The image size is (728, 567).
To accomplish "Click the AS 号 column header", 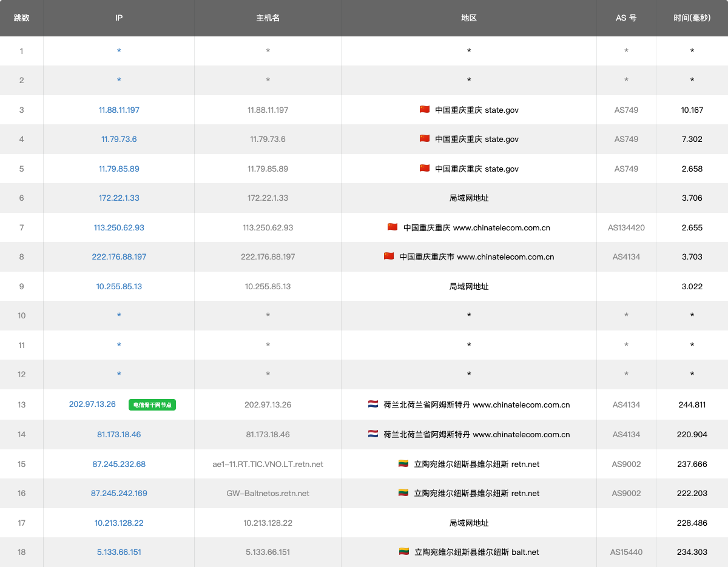I will click(626, 18).
